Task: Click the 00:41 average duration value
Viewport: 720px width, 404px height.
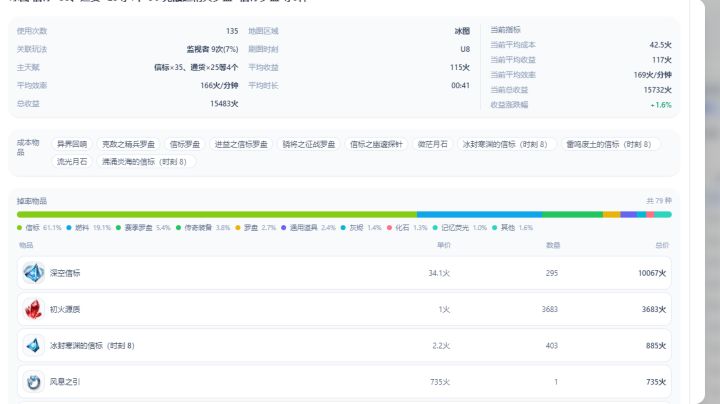Action: click(461, 85)
